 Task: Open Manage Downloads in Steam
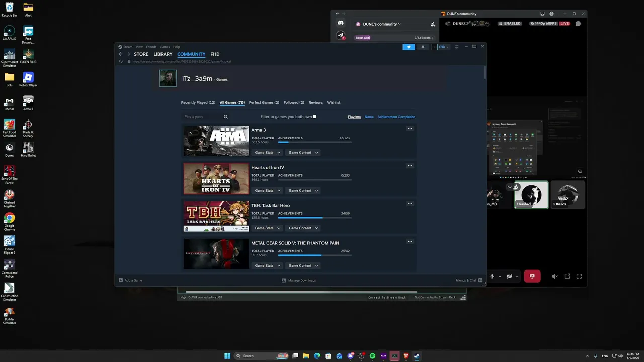[x=299, y=280]
